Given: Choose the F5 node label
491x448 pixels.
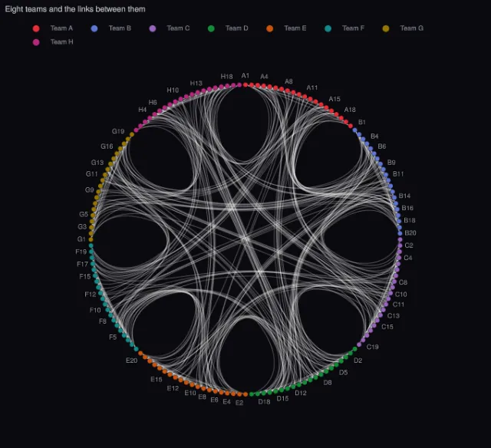Looking at the screenshot, I should [x=113, y=338].
